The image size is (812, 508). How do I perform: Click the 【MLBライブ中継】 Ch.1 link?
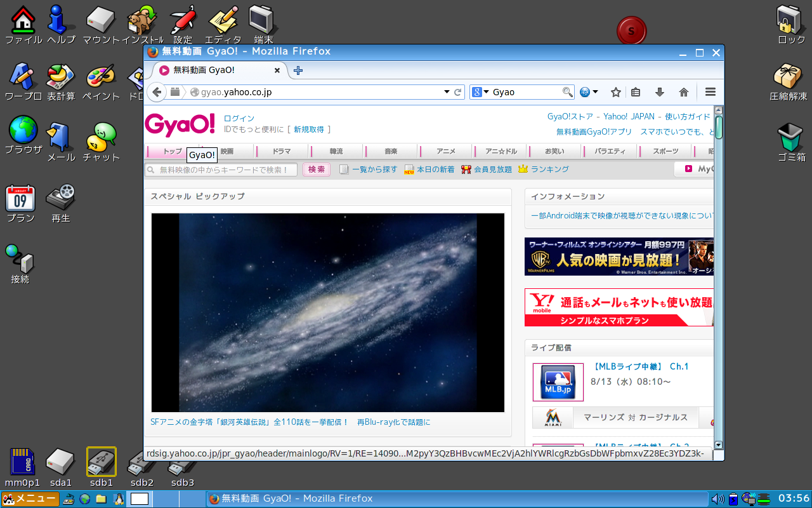click(639, 366)
